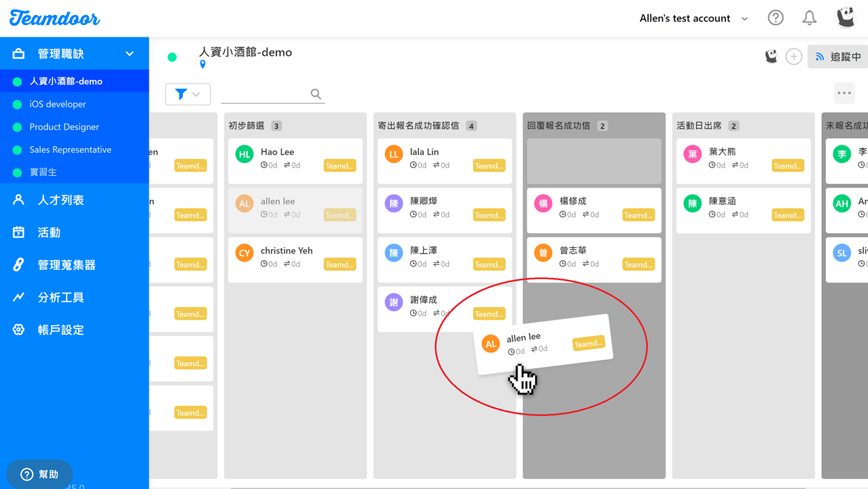Open christine Yeh candidate card
The height and width of the screenshot is (489, 868).
point(295,259)
